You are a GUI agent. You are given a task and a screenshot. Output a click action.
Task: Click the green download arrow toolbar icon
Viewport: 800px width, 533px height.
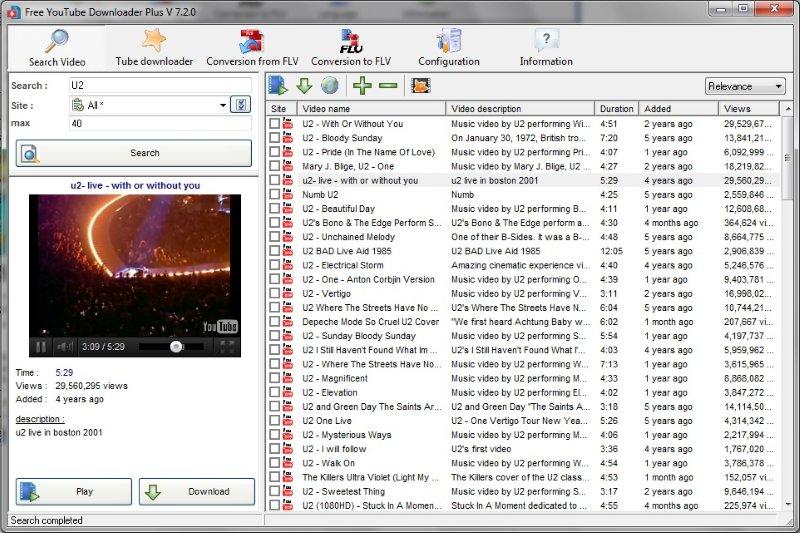point(304,86)
